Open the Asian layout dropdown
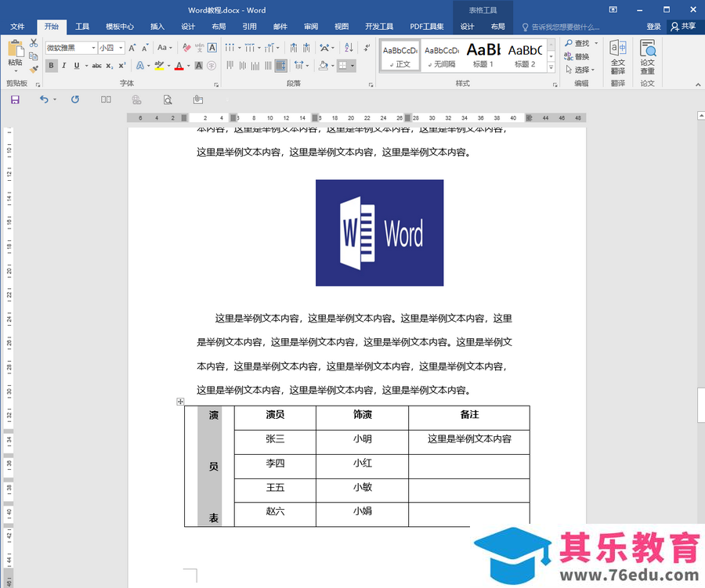 [x=327, y=48]
